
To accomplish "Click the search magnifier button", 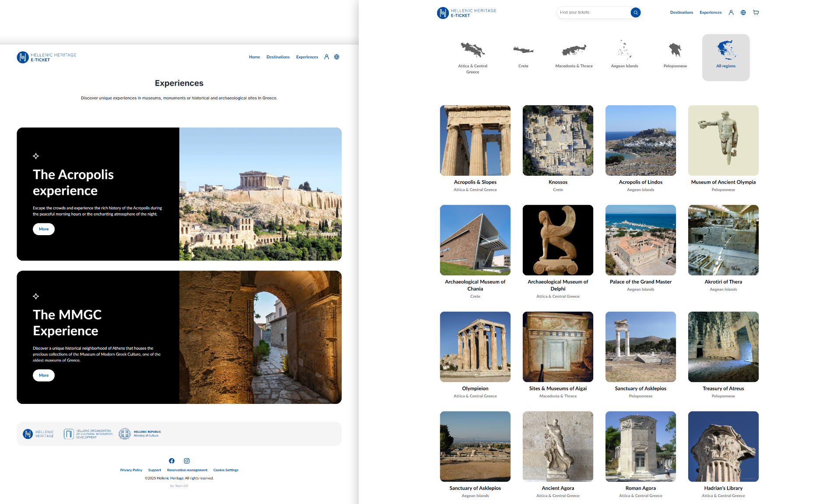I will point(636,13).
